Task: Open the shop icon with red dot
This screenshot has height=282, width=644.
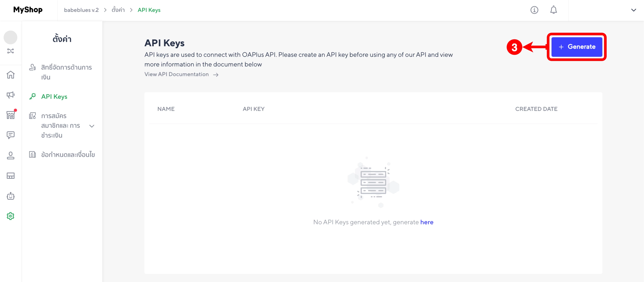Action: (x=10, y=115)
